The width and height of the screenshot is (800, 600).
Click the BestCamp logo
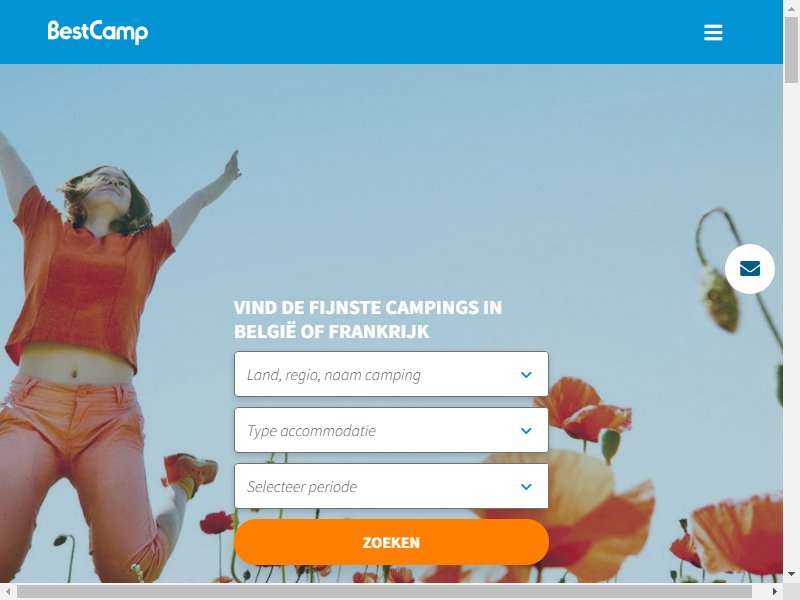tap(97, 32)
